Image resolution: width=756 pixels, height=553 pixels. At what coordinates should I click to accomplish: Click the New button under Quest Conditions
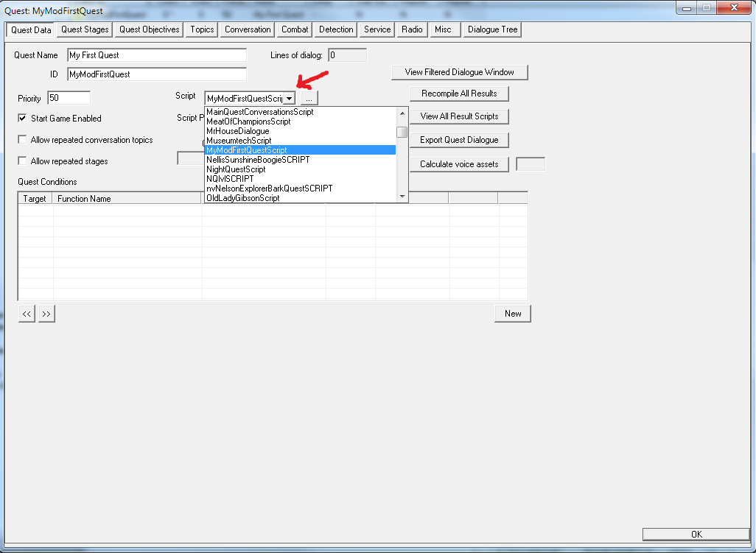pos(512,313)
